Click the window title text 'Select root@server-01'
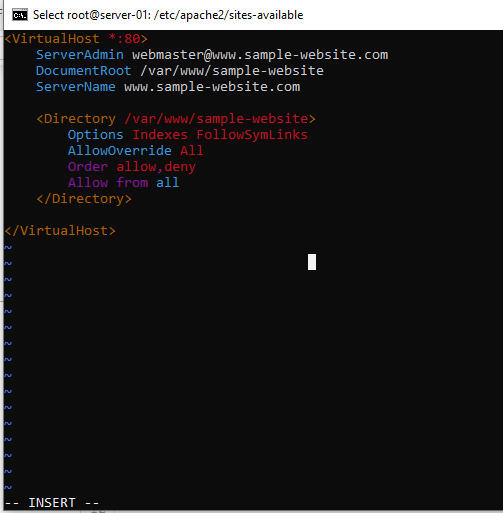The height and width of the screenshot is (513, 503). click(91, 15)
